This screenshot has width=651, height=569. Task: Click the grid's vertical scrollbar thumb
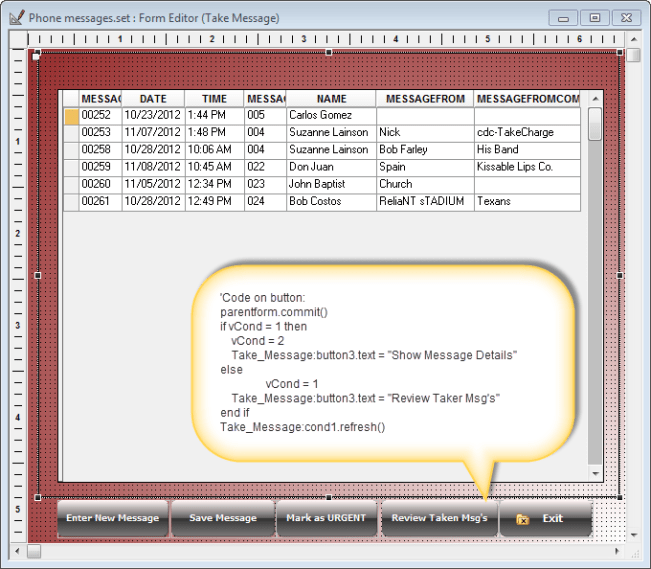pyautogui.click(x=595, y=125)
